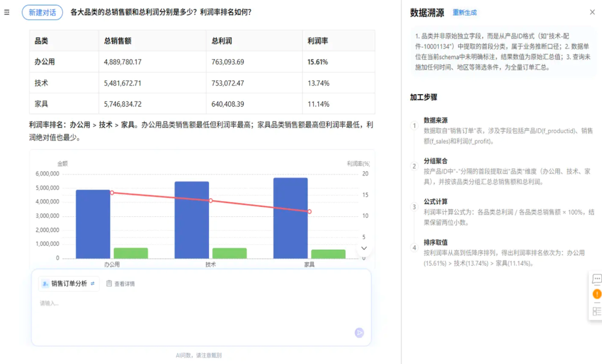
Task: Click the red line point above 家具
Action: click(309, 212)
